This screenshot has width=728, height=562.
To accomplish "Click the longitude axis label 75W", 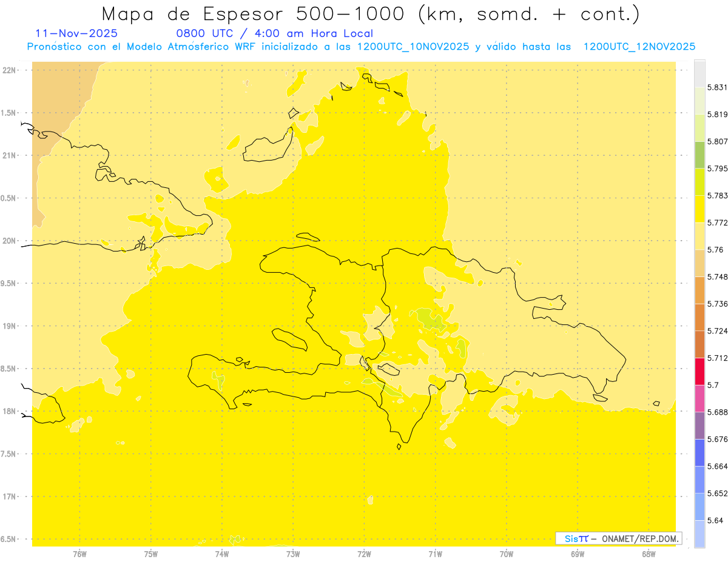I will pyautogui.click(x=151, y=554).
